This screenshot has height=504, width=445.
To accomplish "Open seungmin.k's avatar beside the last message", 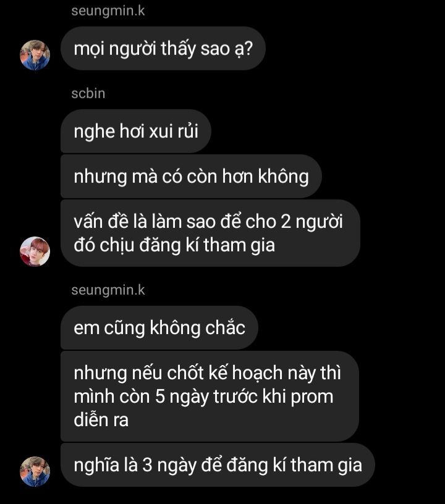I will 35,471.
